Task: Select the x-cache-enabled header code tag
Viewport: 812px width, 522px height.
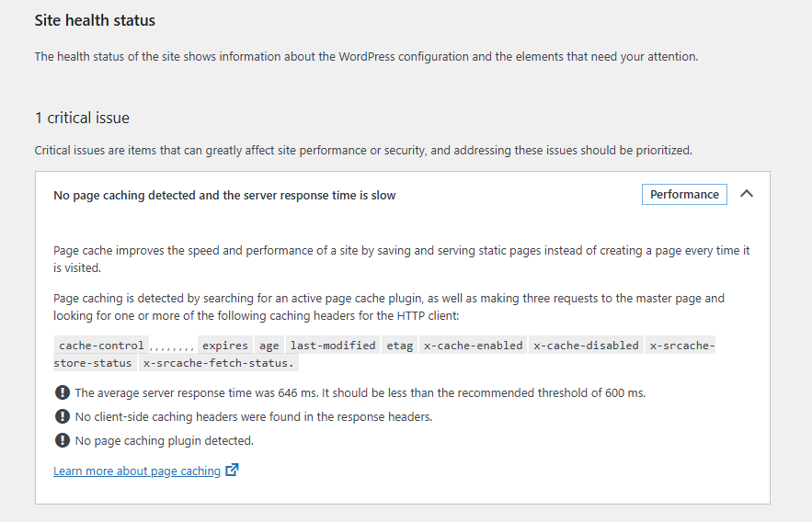Action: (474, 345)
